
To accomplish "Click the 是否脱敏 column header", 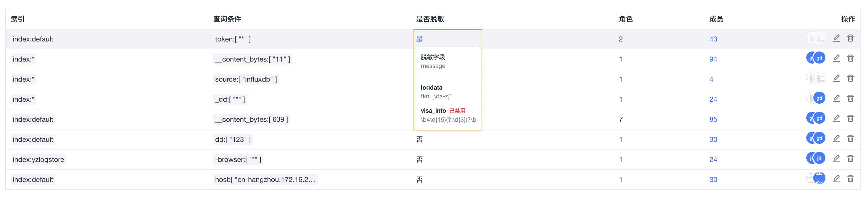I will click(x=430, y=19).
